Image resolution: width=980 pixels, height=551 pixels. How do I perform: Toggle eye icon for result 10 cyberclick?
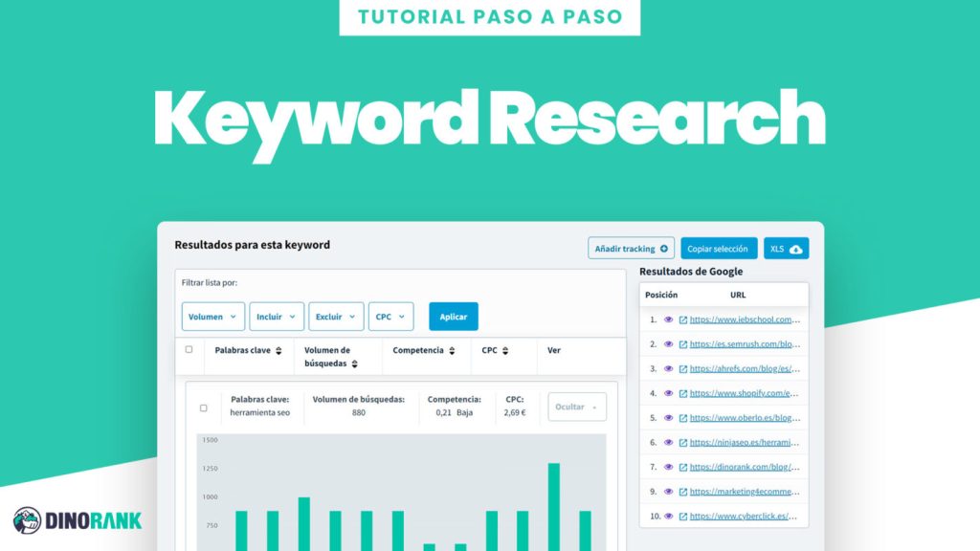(x=668, y=516)
